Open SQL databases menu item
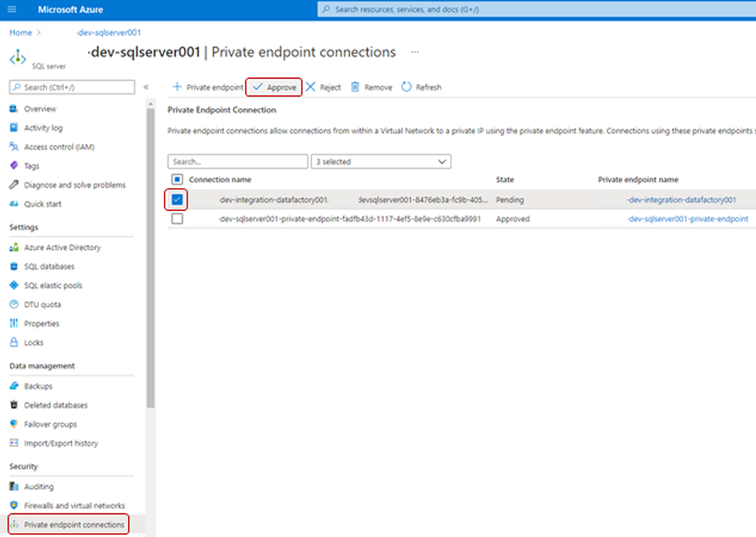Screen dimensions: 756x537 coord(49,266)
